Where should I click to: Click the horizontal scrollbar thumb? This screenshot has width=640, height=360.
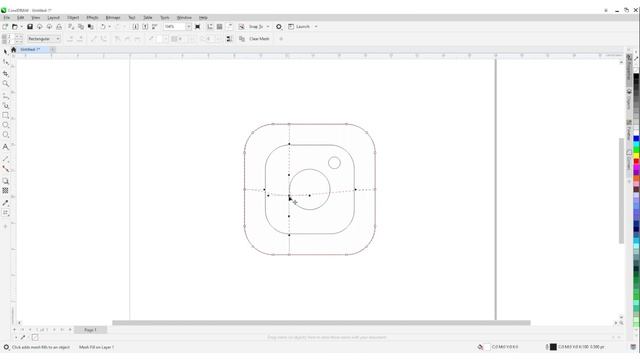coord(321,323)
